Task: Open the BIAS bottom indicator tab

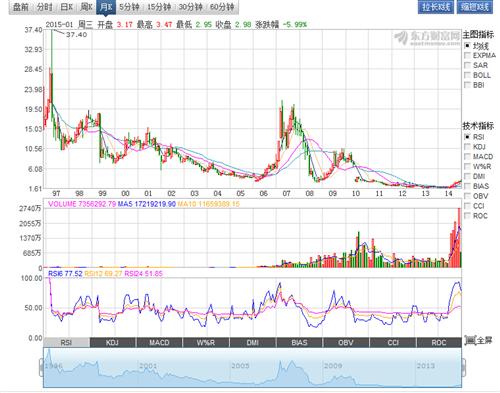Action: tap(299, 343)
